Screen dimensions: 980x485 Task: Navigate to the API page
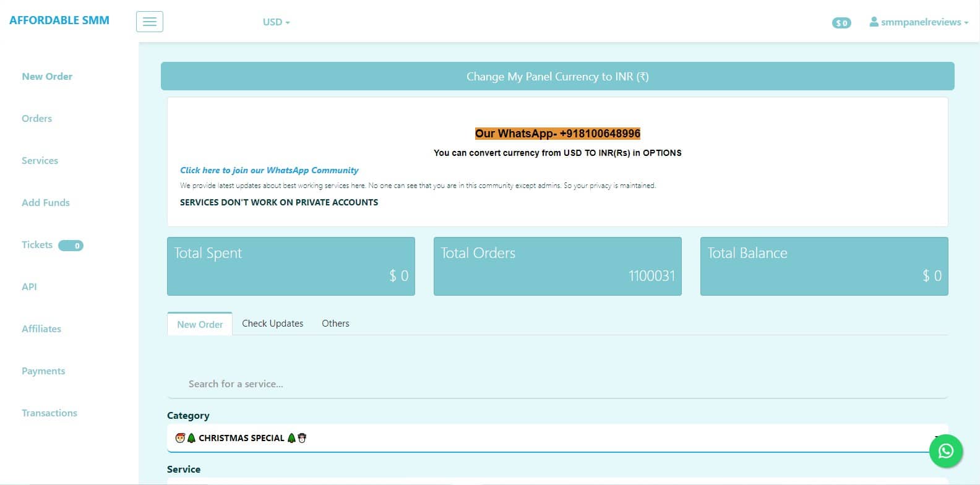[29, 286]
